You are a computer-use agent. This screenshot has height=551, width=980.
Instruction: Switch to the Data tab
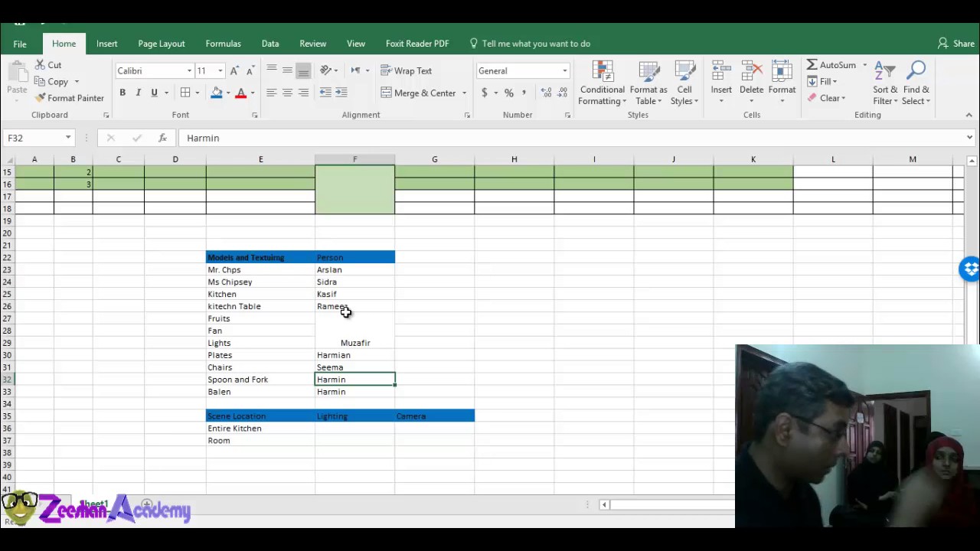[270, 44]
